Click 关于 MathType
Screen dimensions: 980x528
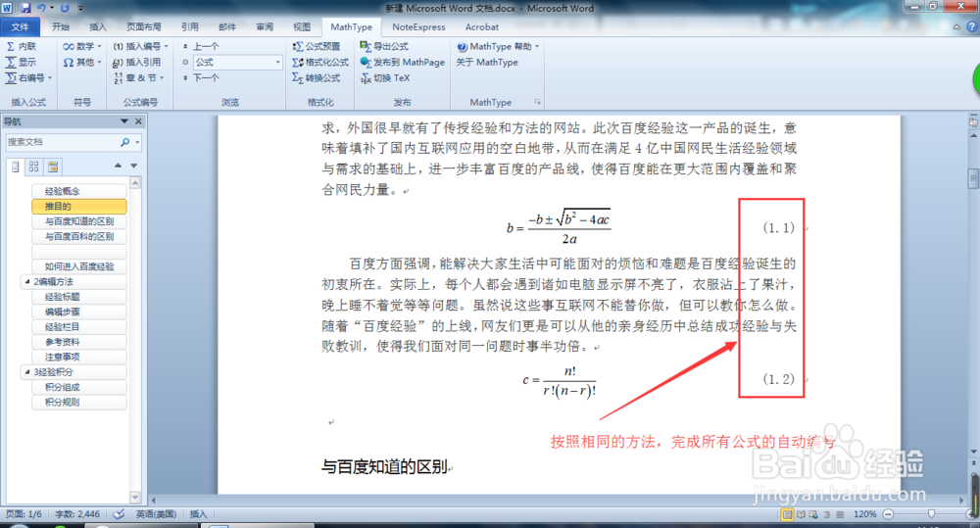click(487, 62)
